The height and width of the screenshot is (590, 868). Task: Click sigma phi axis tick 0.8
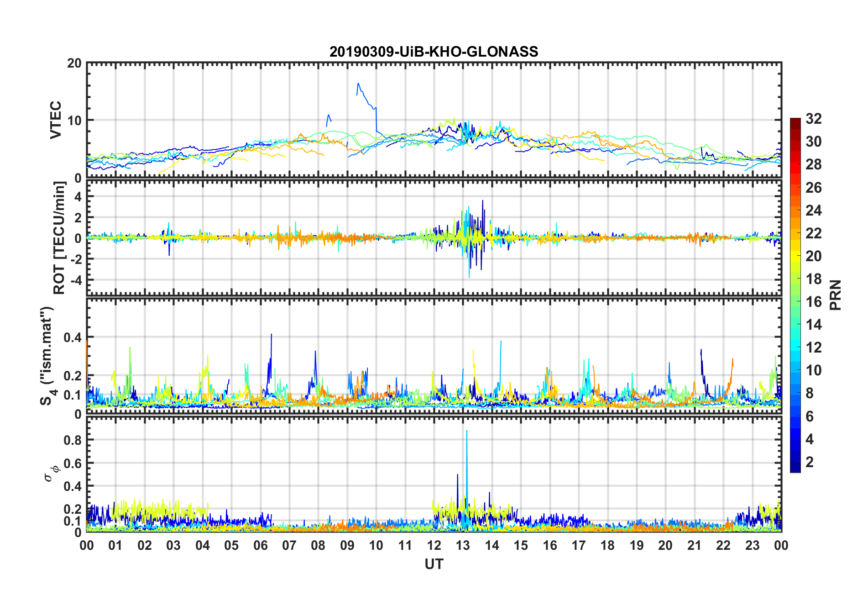(x=73, y=440)
